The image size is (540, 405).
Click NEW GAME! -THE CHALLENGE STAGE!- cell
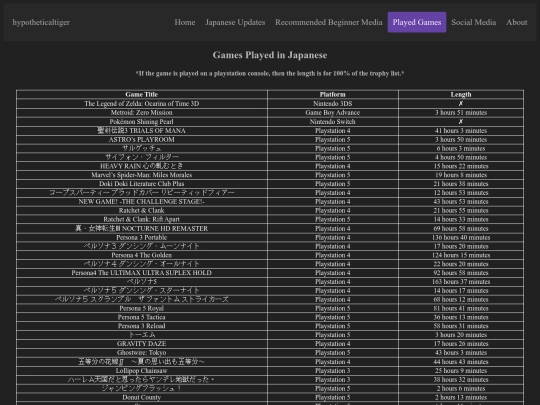click(x=142, y=201)
